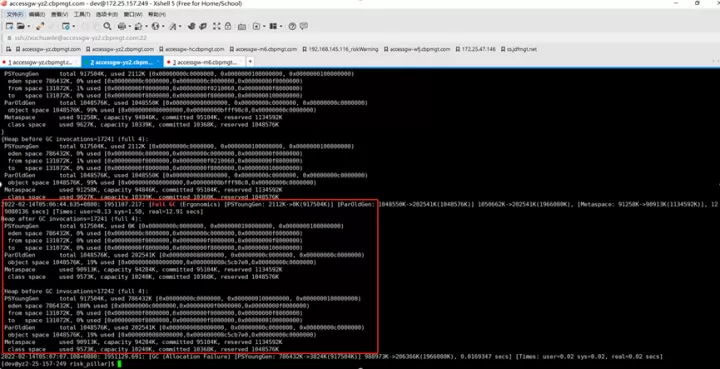The height and width of the screenshot is (369, 720).
Task: Click the chat bubble feedback icon
Action: [x=304, y=26]
